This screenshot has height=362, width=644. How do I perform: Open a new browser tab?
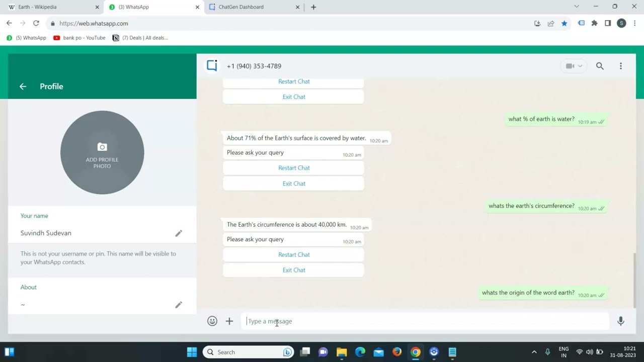click(x=313, y=7)
